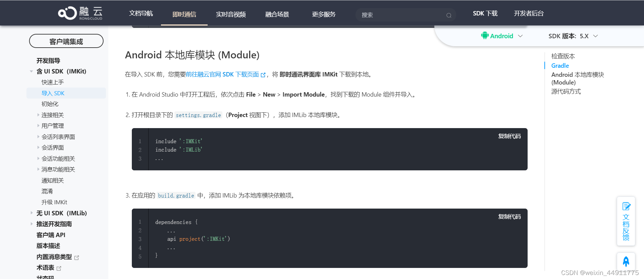This screenshot has width=644, height=279.
Task: Expand the 会话列表界面 tree item
Action: tap(38, 137)
